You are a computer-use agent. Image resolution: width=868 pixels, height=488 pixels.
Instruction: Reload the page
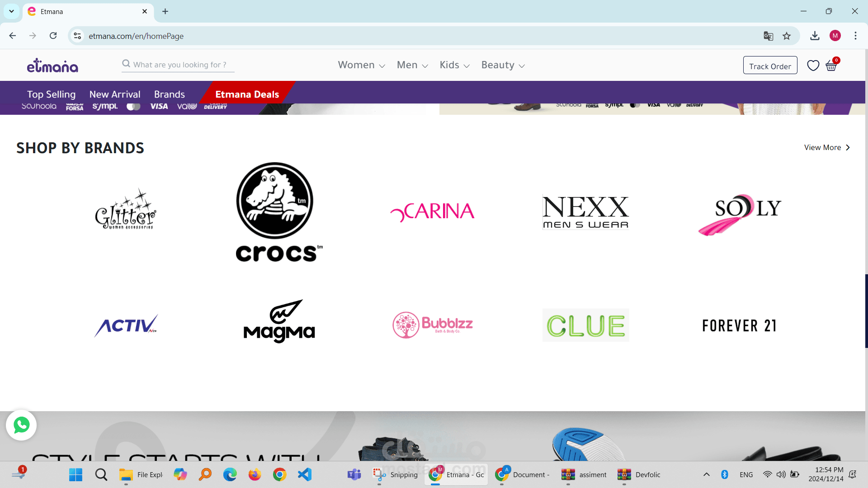[53, 36]
